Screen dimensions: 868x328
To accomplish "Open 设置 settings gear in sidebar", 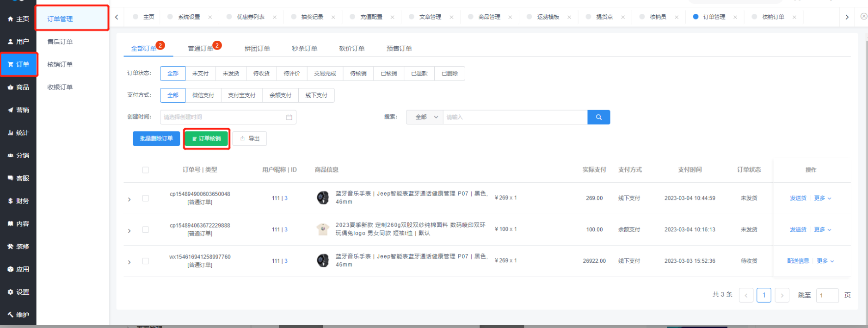I will coord(11,292).
